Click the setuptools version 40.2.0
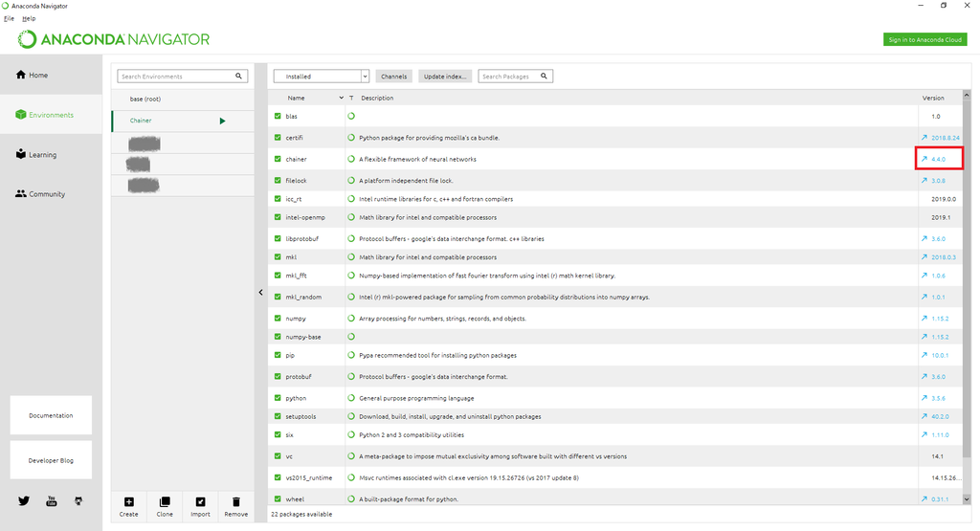Viewport: 980px width, 531px height. pyautogui.click(x=940, y=416)
